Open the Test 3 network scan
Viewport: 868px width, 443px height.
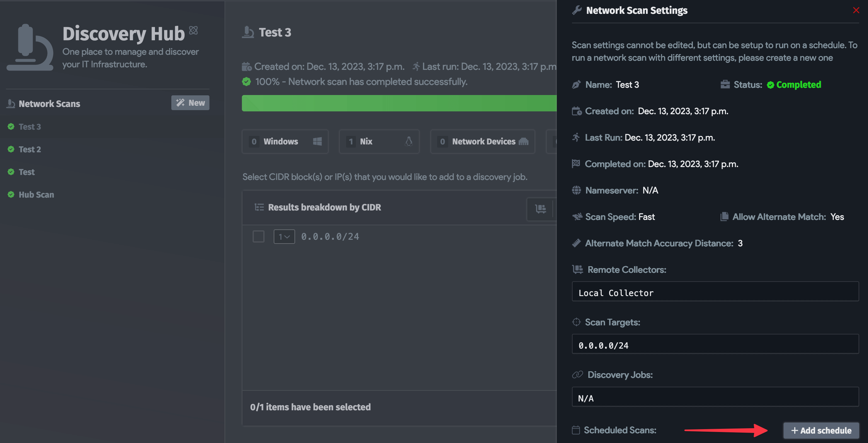(x=30, y=126)
